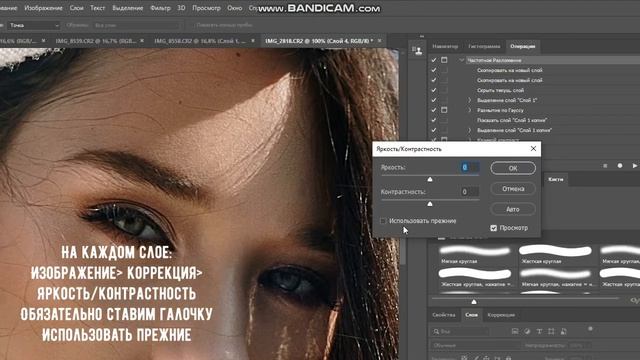Expand the Размытие по Гауссу step
This screenshot has height=360, width=640.
pos(469,110)
